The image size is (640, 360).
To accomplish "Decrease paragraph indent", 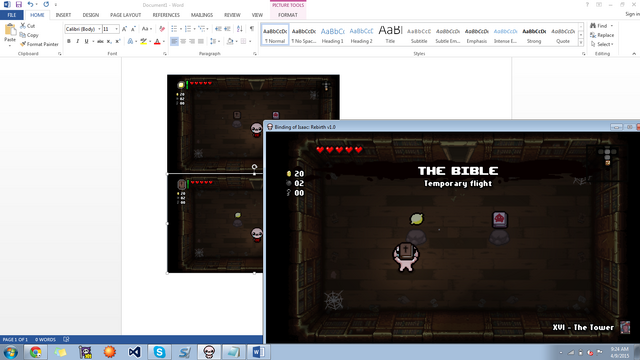I will tap(218, 29).
